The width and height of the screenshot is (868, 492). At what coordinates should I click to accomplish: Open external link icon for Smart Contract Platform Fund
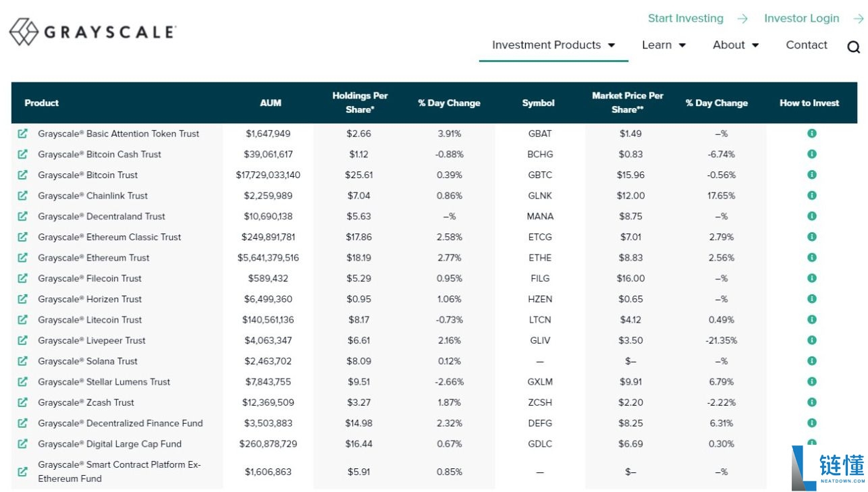[x=23, y=472]
